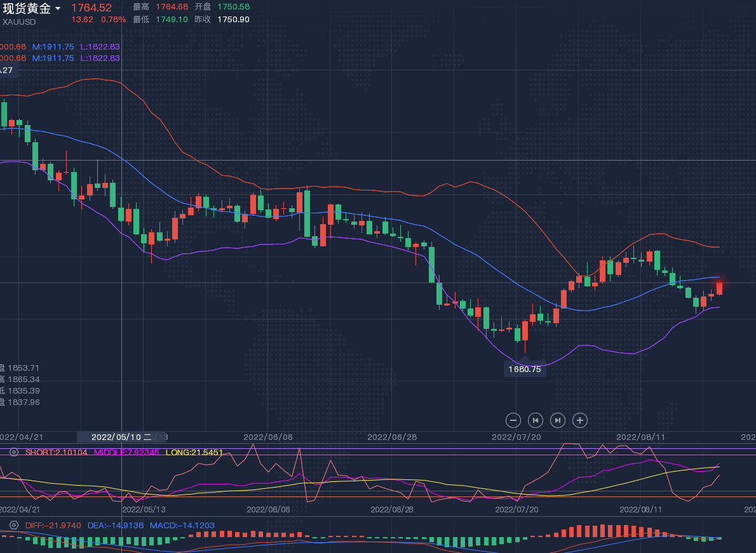The height and width of the screenshot is (553, 756).
Task: Select the yellow LONG:21.5451 indicator label
Action: click(194, 452)
